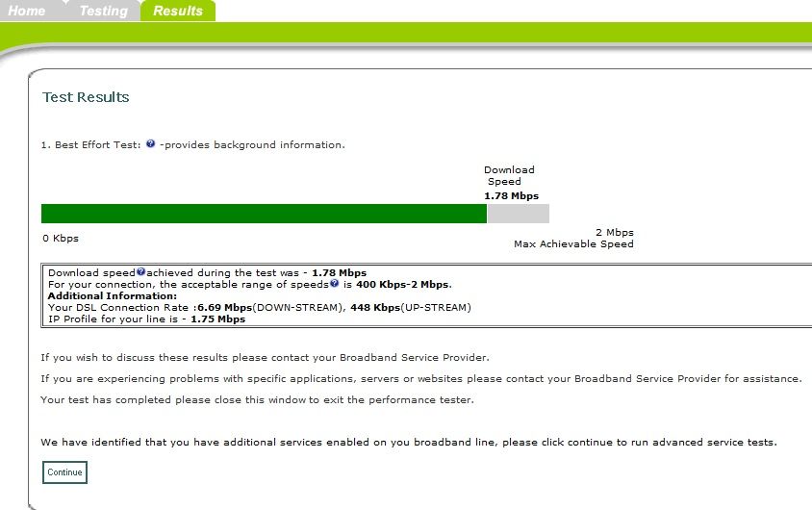The height and width of the screenshot is (510, 812).
Task: Click the 'We have identified that you have additional services' line
Action: (409, 443)
